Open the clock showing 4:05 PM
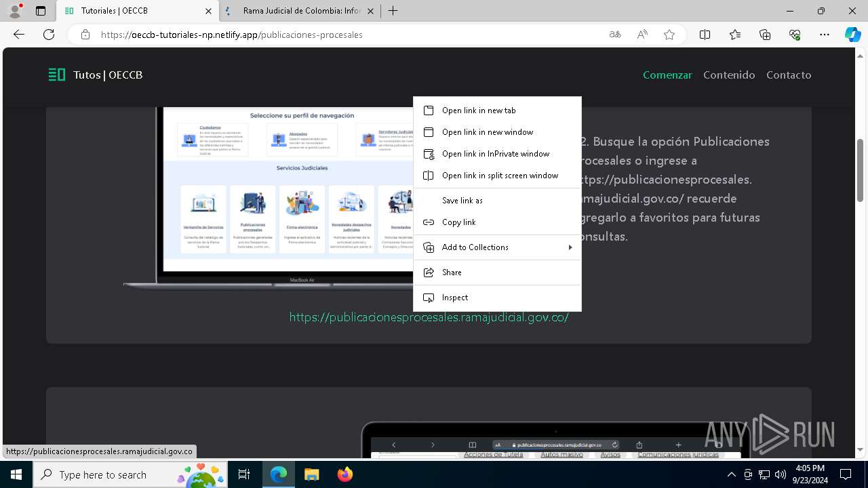The width and height of the screenshot is (868, 488). tap(809, 474)
